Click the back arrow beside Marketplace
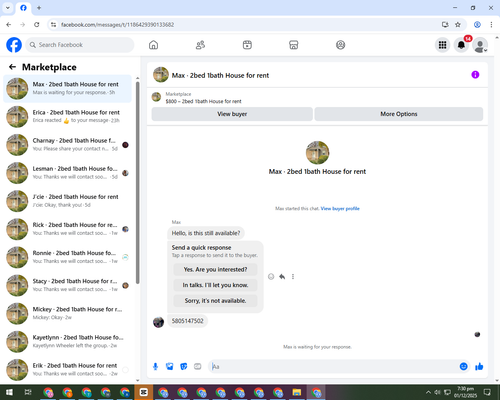Image resolution: width=500 pixels, height=400 pixels. tap(12, 67)
